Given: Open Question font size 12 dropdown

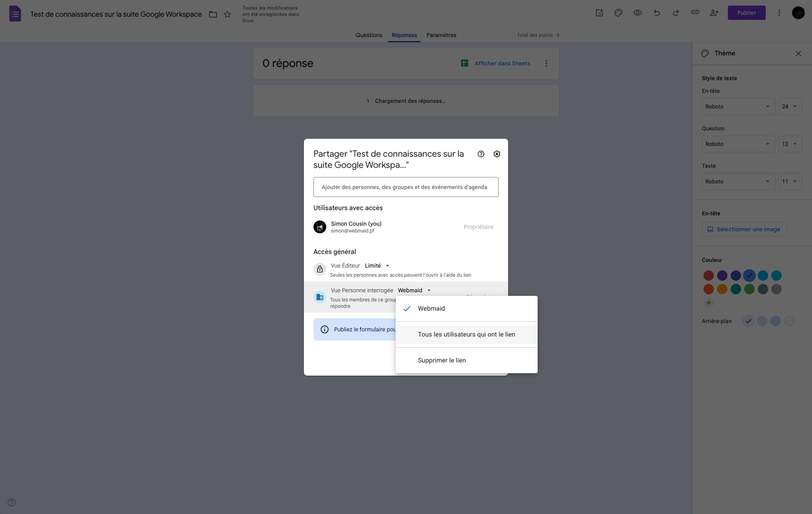Looking at the screenshot, I should point(790,144).
